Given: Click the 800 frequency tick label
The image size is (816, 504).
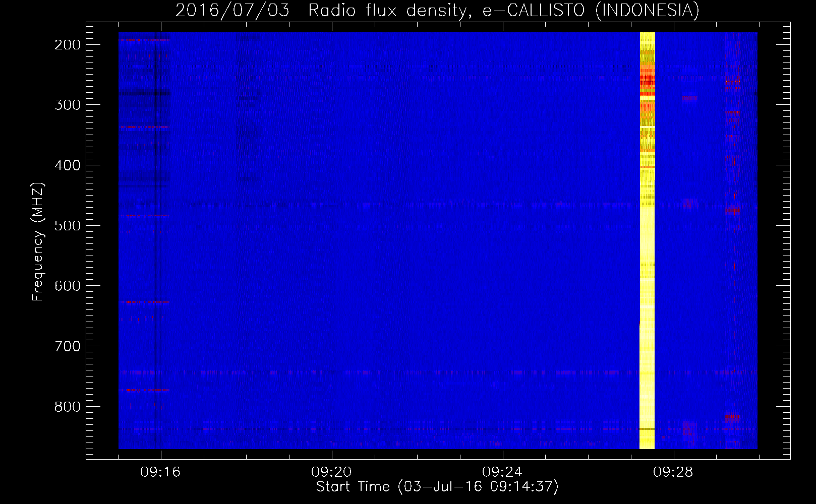Looking at the screenshot, I should (68, 407).
